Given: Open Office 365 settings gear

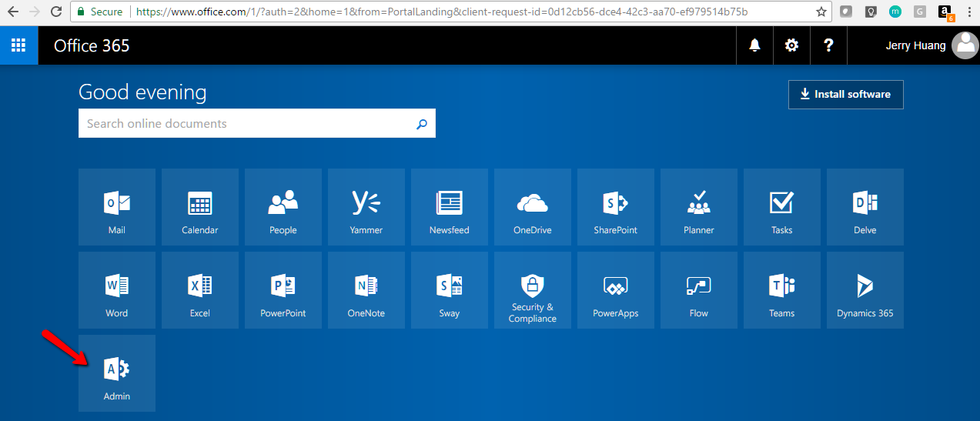Looking at the screenshot, I should [791, 45].
